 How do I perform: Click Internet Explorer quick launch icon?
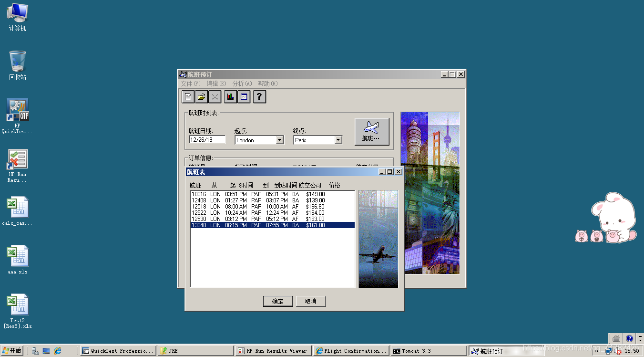click(58, 351)
